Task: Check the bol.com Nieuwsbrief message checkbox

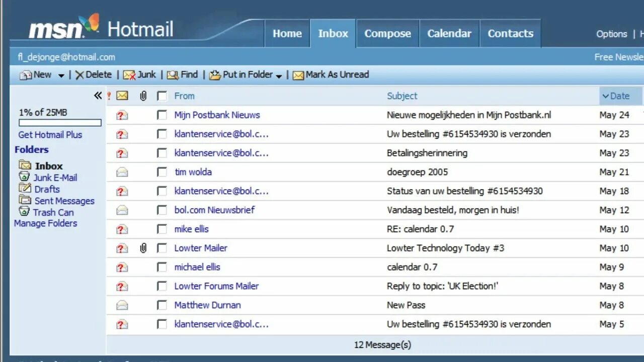Action: click(x=162, y=210)
